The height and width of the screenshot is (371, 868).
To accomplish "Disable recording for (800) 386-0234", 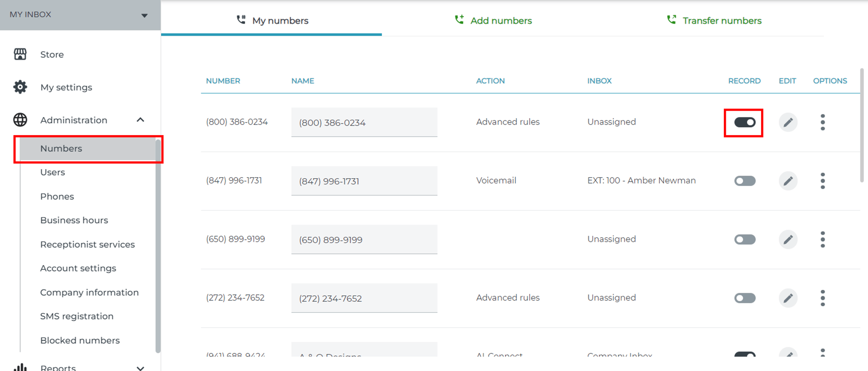I will point(745,122).
